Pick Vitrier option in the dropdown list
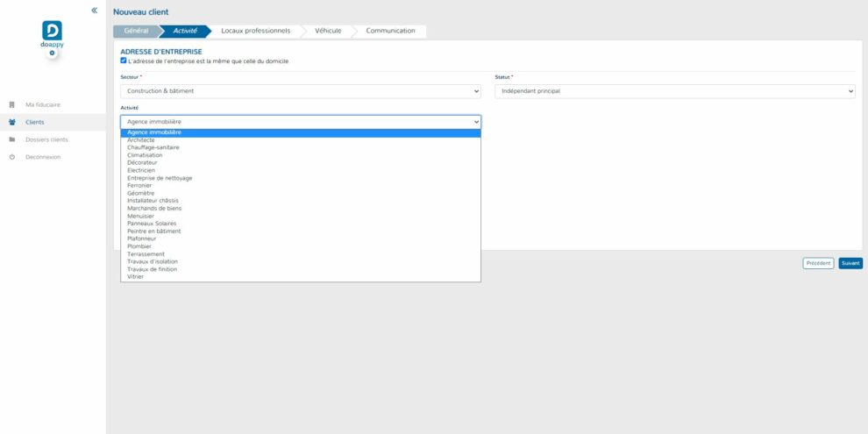 coord(135,277)
